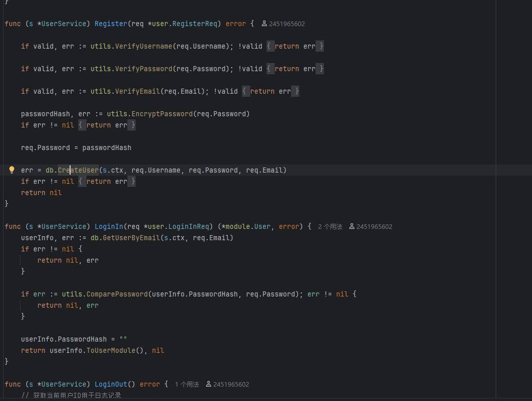Expand folded return block on VerifyEmail line
532x401 pixels.
click(271, 91)
